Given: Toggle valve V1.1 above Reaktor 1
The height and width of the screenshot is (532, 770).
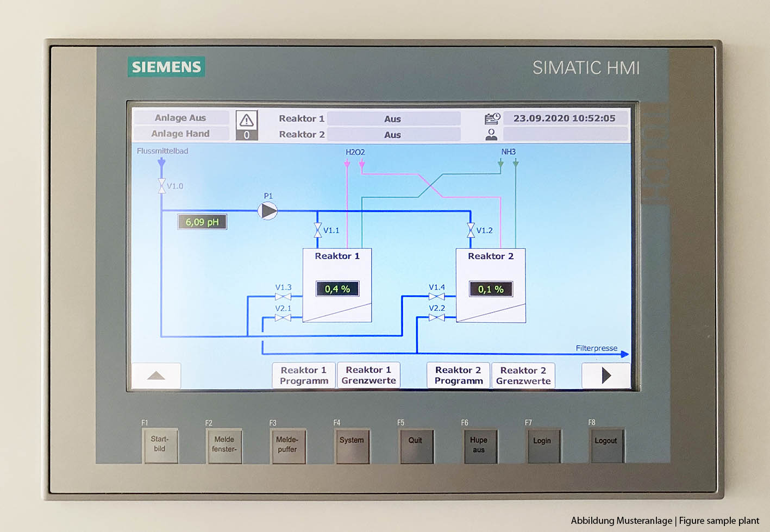Looking at the screenshot, I should click(x=318, y=230).
